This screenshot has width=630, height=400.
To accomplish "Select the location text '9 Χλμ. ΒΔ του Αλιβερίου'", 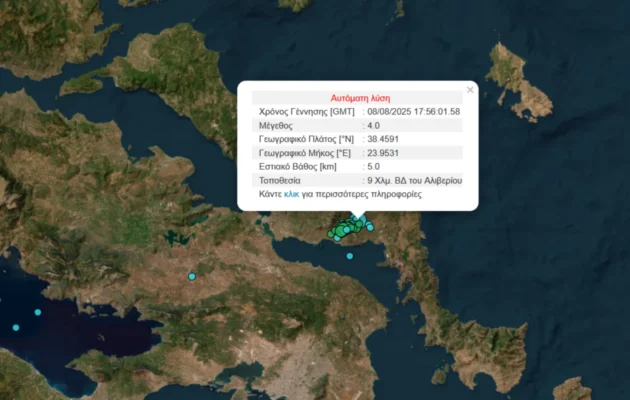I will 414,181.
